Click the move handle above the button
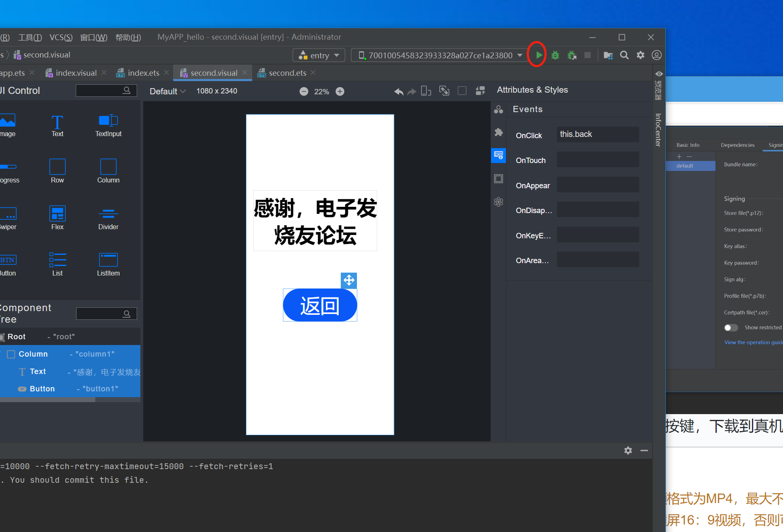 [x=349, y=280]
